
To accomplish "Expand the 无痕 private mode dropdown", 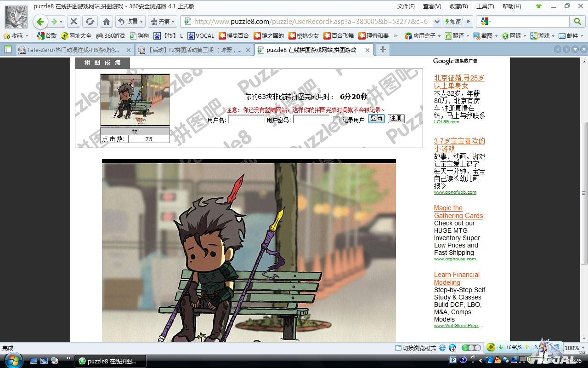I will [163, 22].
